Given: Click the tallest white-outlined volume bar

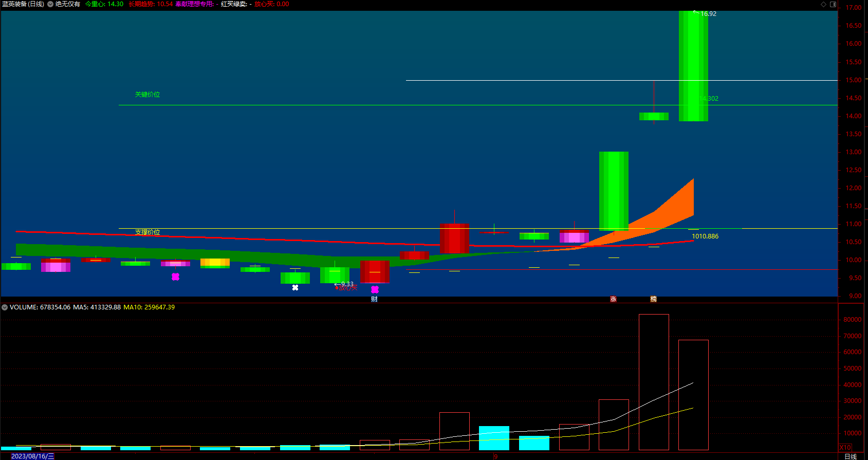Looking at the screenshot, I should [x=654, y=382].
